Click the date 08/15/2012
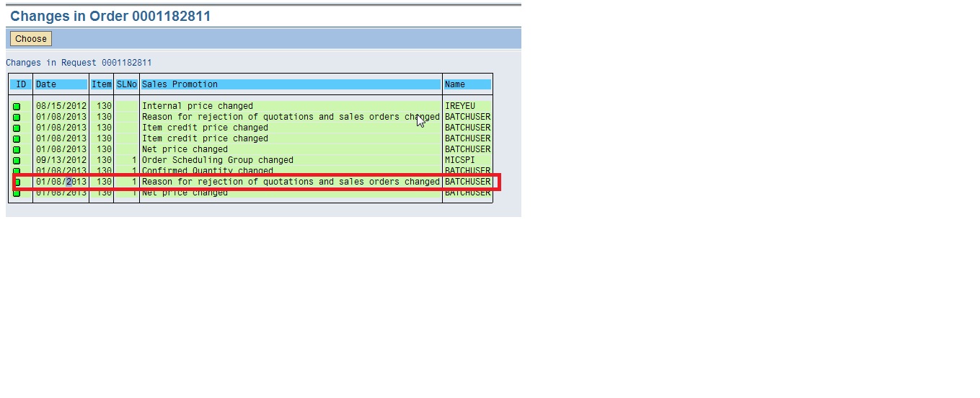 click(61, 106)
